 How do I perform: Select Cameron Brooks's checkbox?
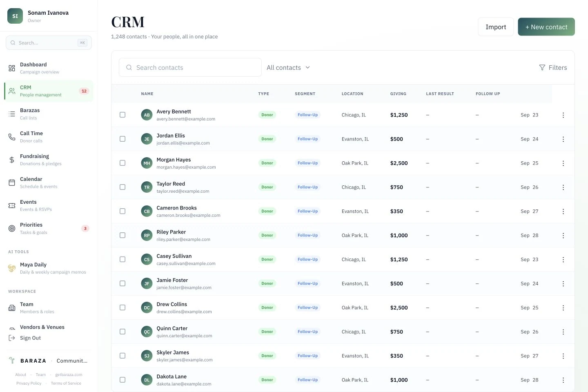point(122,211)
